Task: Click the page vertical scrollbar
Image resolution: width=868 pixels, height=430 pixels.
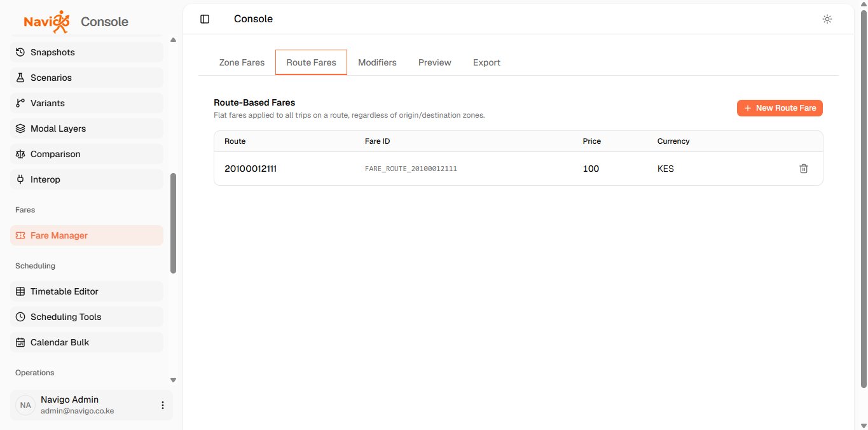Action: click(x=864, y=199)
